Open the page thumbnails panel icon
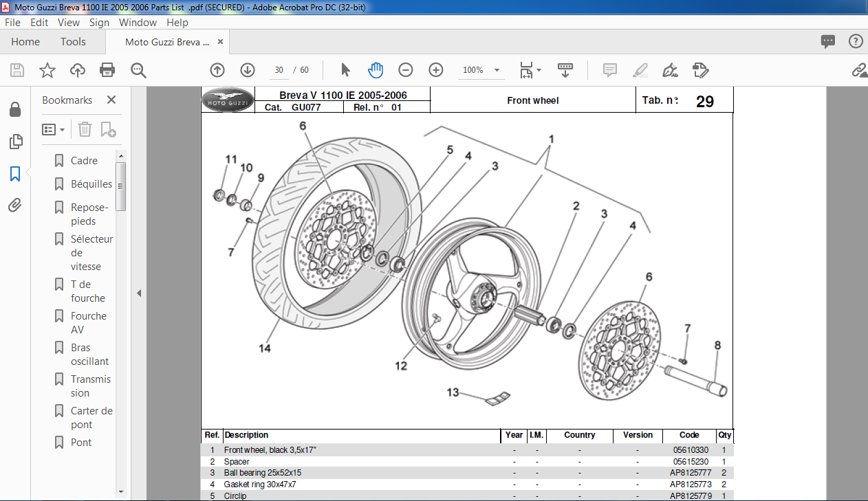 (x=15, y=142)
